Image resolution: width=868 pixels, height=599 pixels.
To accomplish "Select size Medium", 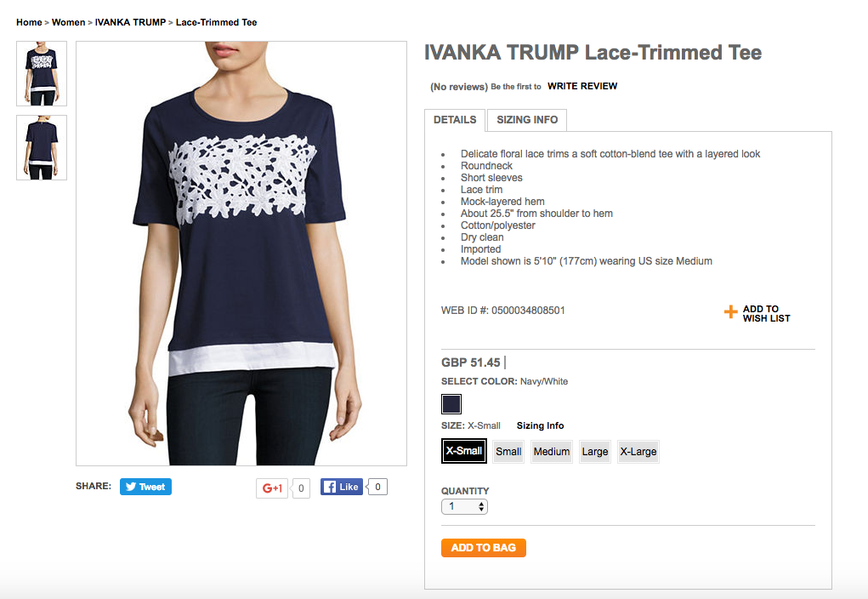I will pos(552,452).
